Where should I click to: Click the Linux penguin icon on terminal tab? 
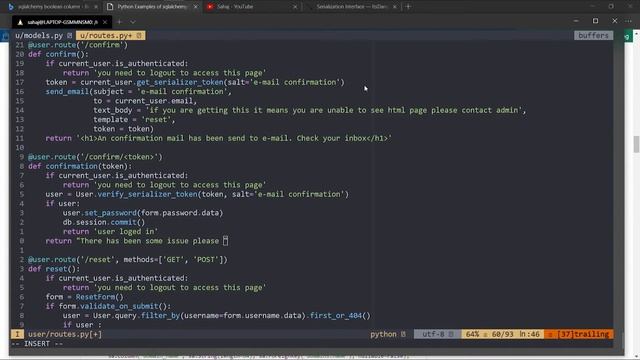pos(20,22)
